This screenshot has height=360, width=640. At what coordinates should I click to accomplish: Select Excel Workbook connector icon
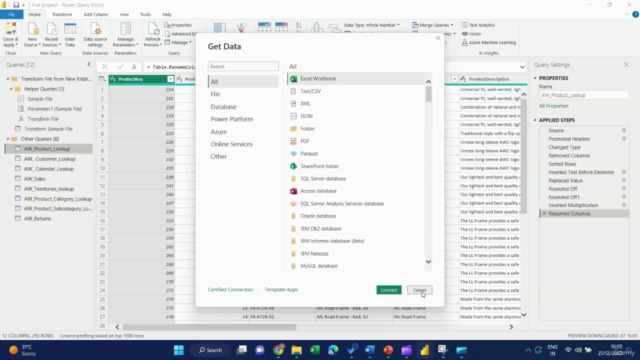click(293, 79)
